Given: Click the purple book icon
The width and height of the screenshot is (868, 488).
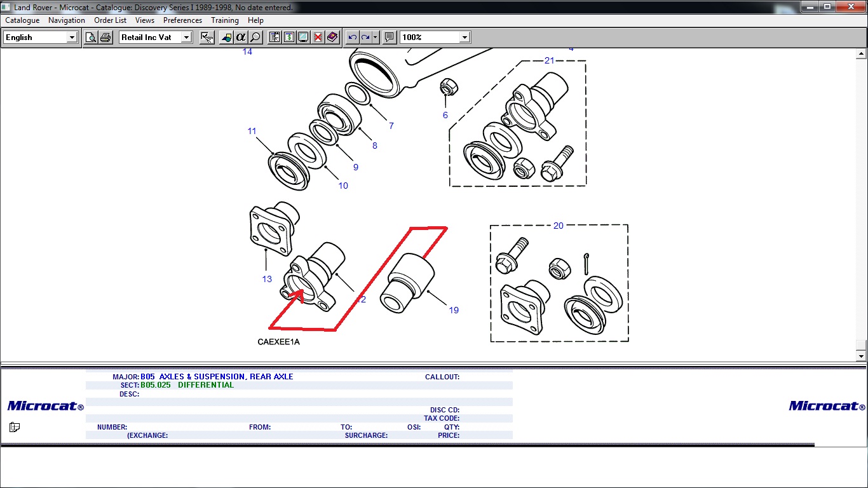Looking at the screenshot, I should point(332,37).
